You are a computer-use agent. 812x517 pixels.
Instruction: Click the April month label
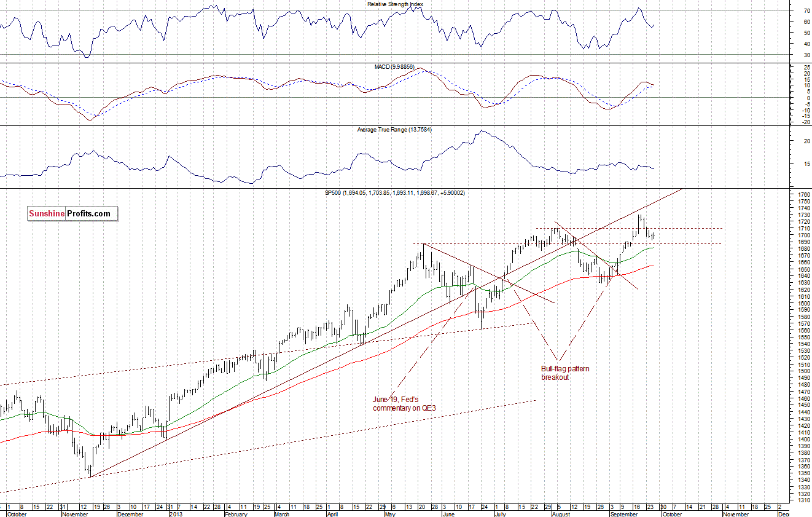coord(332,513)
